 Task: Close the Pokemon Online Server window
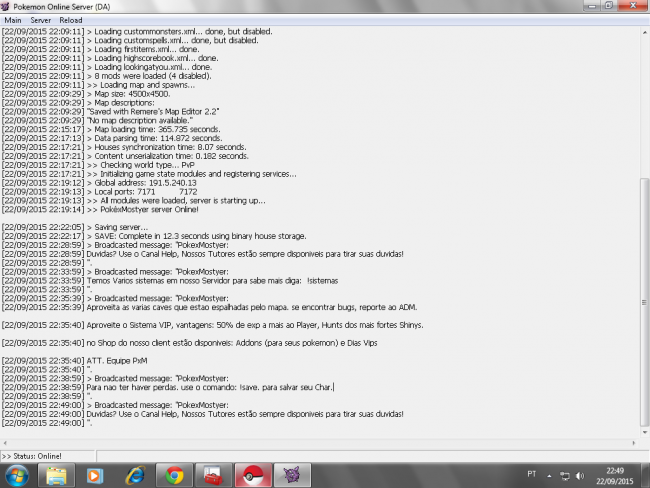tap(633, 6)
